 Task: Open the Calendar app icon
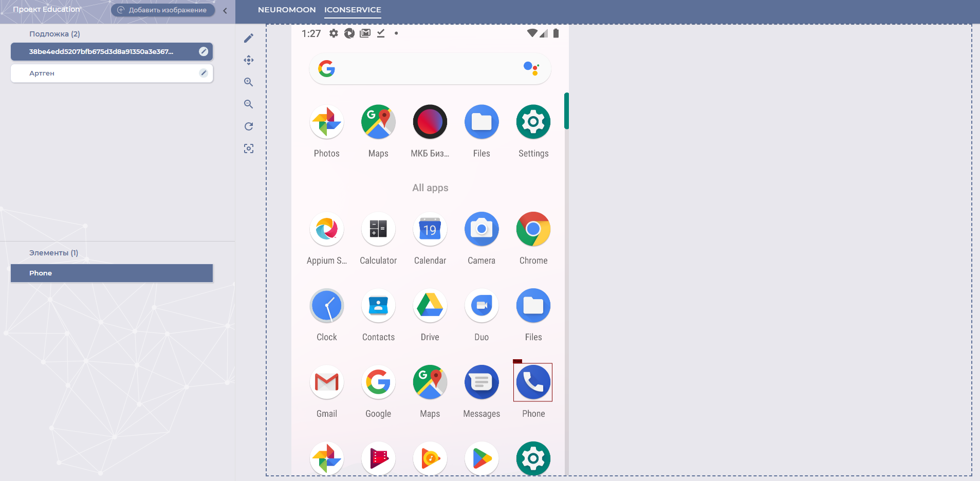coord(430,229)
